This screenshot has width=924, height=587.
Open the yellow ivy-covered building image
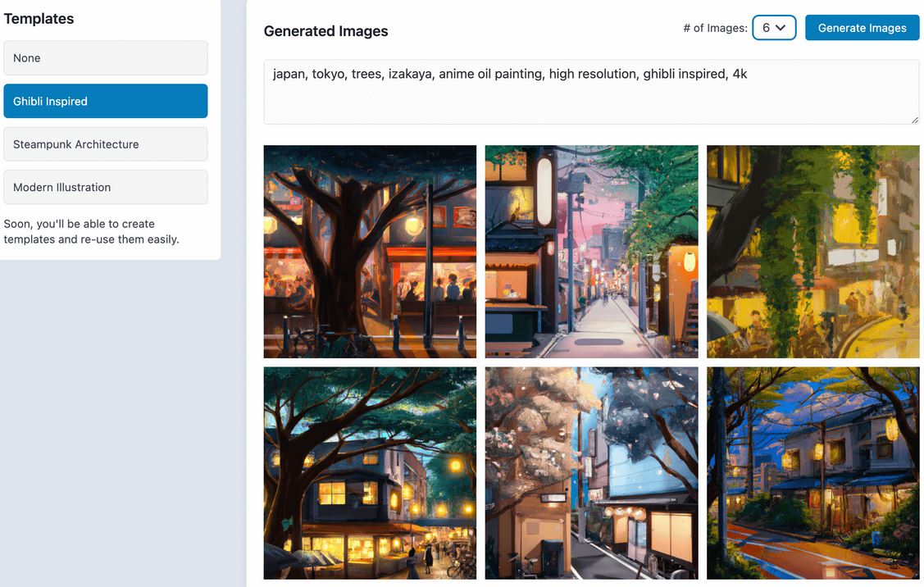point(813,252)
